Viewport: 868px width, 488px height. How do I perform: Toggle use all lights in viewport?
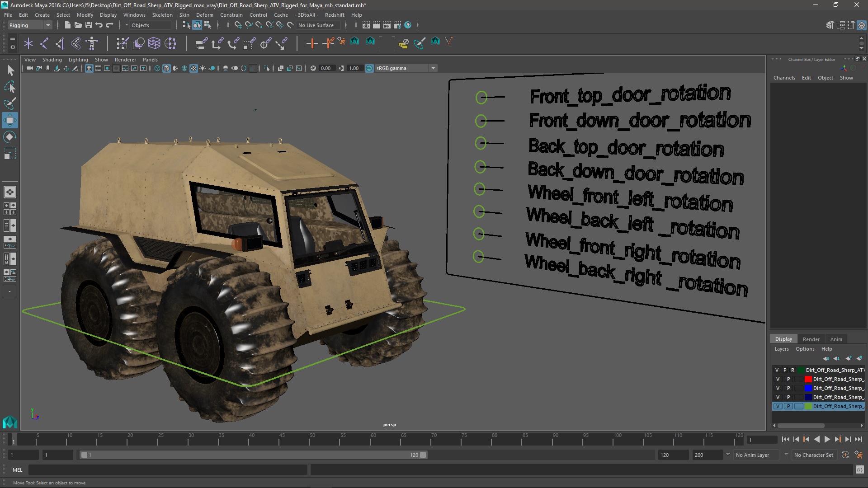click(x=203, y=68)
